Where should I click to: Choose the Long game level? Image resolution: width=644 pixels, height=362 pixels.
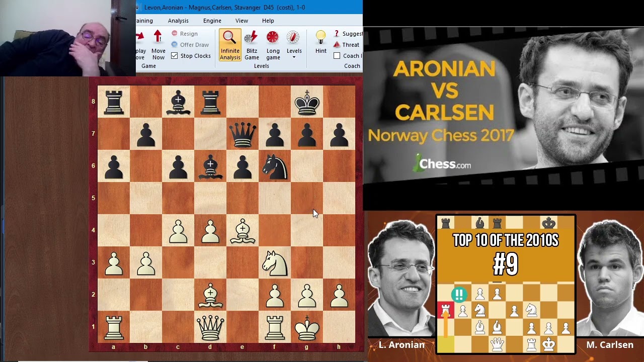[x=273, y=45]
